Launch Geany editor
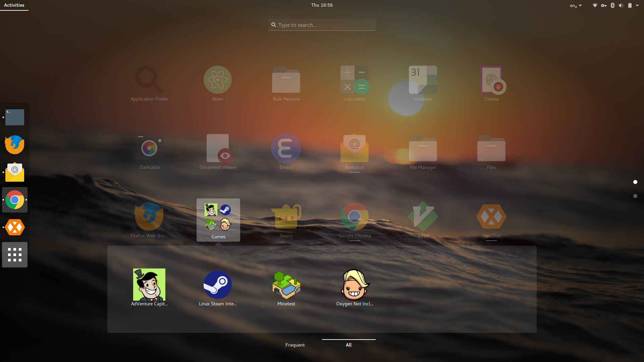Viewport: 644px width, 362px height. click(x=286, y=221)
